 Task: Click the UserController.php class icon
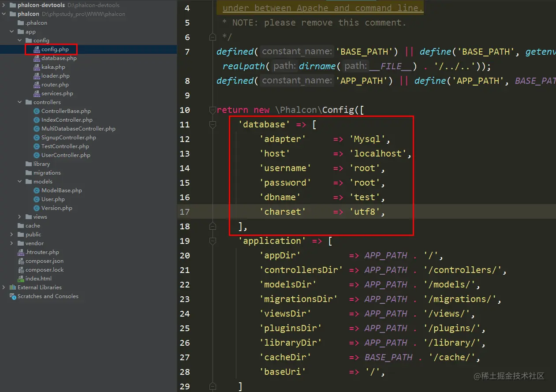(x=37, y=155)
